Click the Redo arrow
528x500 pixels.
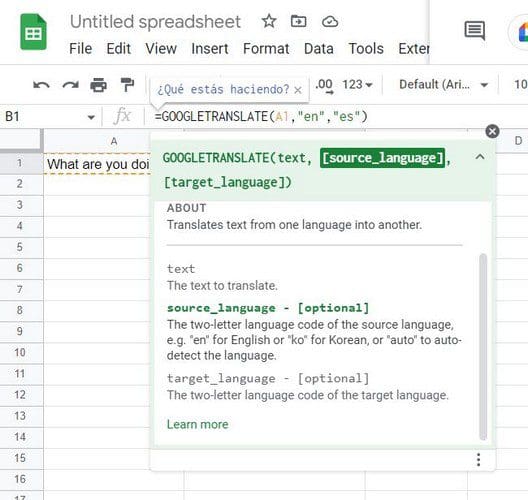click(70, 85)
